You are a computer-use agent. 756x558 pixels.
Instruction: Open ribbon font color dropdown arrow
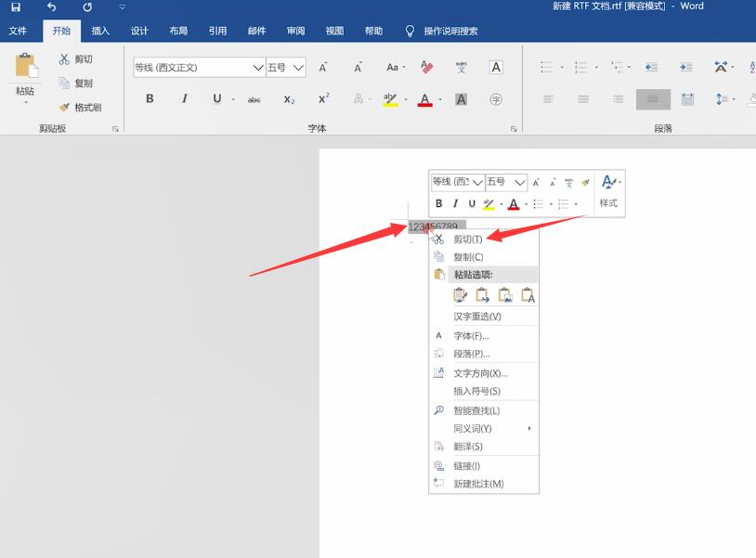pyautogui.click(x=440, y=99)
